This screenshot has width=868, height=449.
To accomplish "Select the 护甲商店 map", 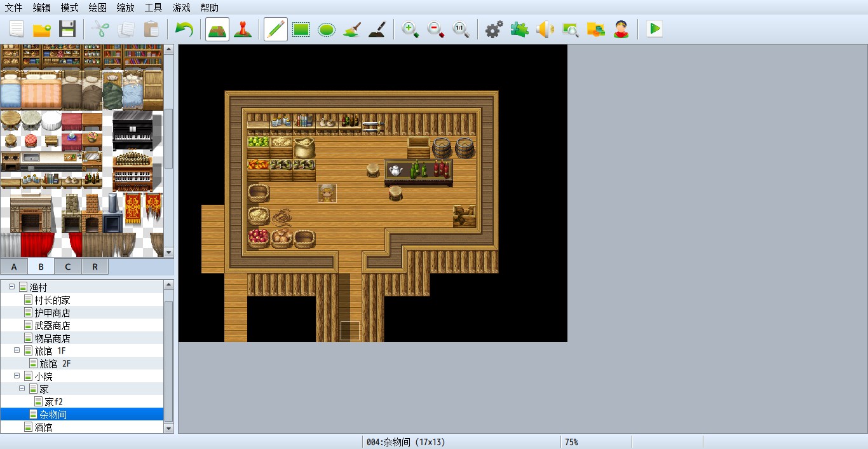I will [52, 313].
